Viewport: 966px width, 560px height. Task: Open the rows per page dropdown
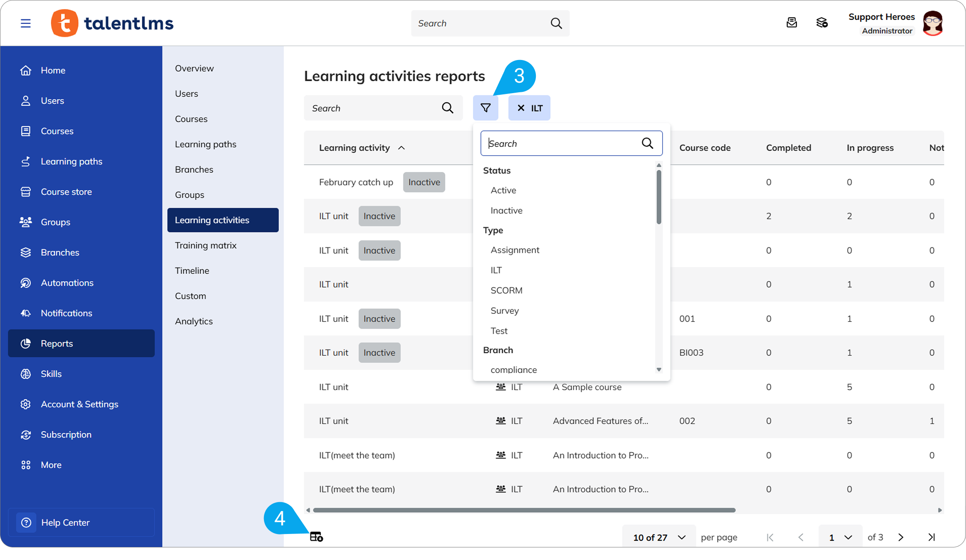659,537
